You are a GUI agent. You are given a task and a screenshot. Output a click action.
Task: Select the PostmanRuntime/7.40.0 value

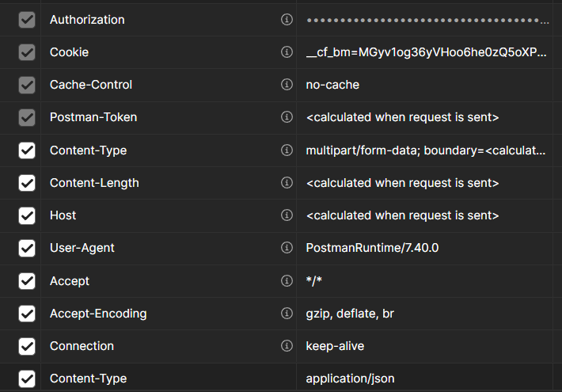pyautogui.click(x=372, y=248)
